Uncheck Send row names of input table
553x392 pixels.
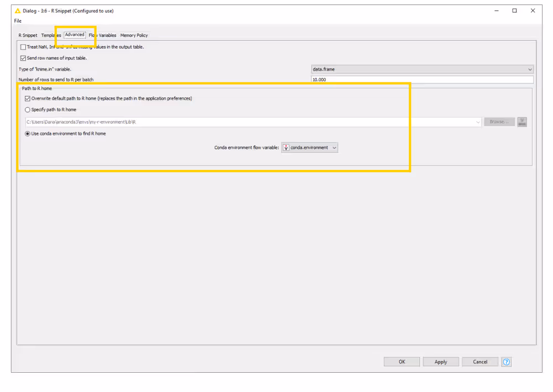tap(23, 58)
